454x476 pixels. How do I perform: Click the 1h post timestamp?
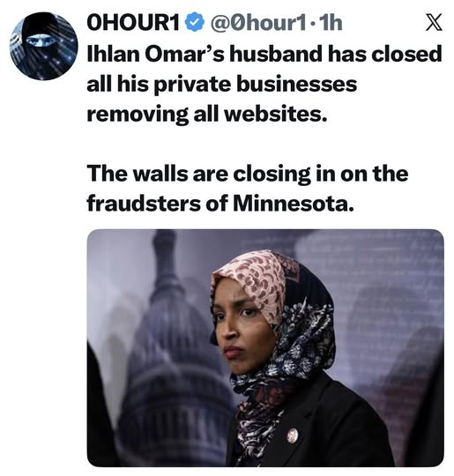click(331, 23)
